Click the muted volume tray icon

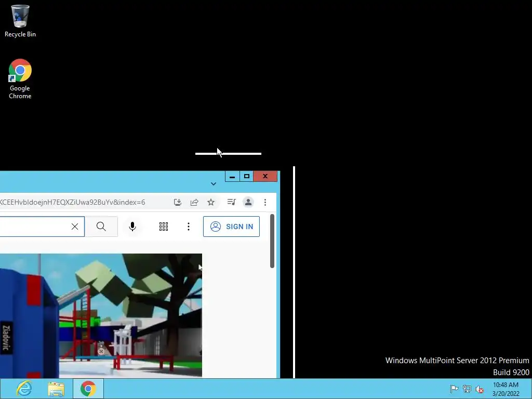(480, 389)
